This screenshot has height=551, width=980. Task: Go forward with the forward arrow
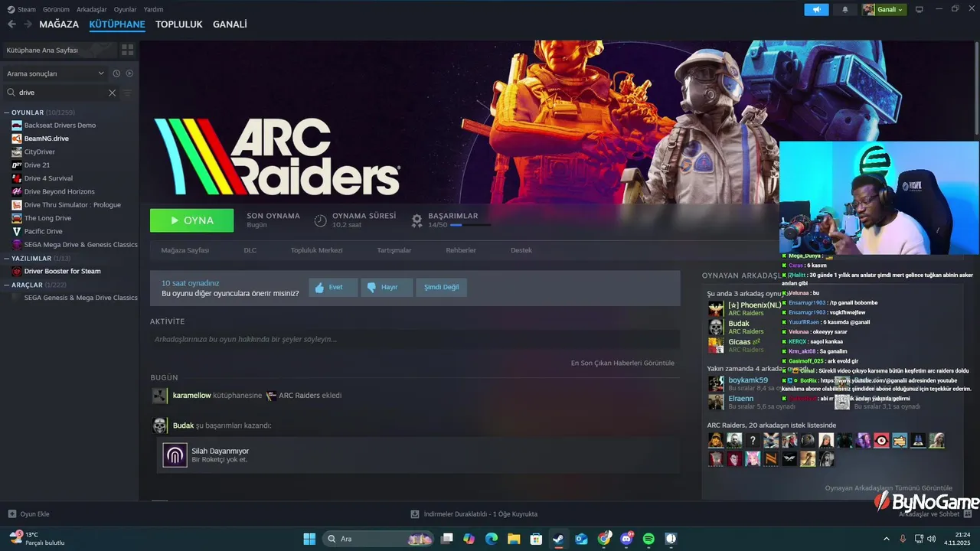(x=28, y=24)
